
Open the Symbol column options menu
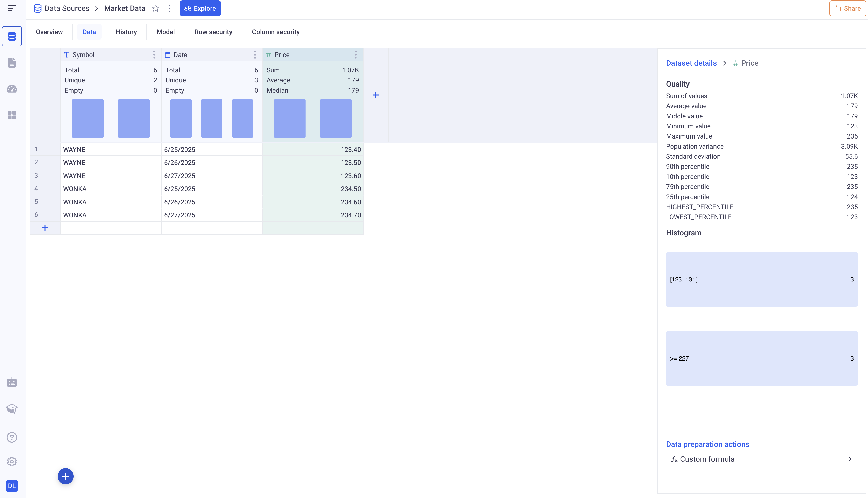click(154, 55)
